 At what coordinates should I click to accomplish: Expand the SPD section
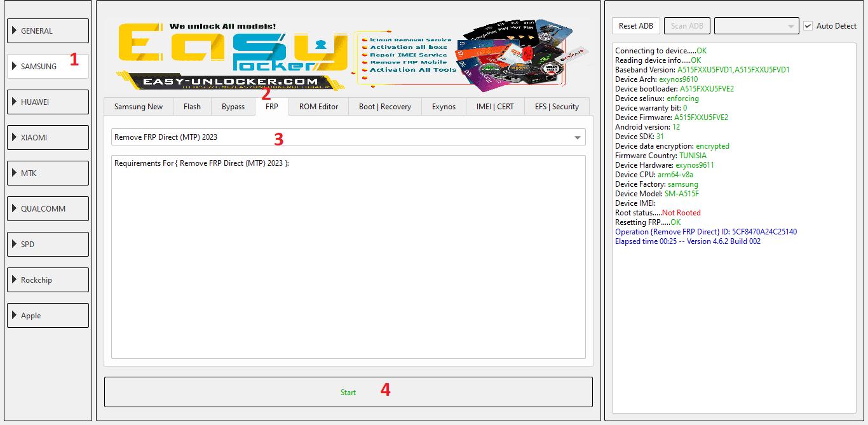[48, 244]
